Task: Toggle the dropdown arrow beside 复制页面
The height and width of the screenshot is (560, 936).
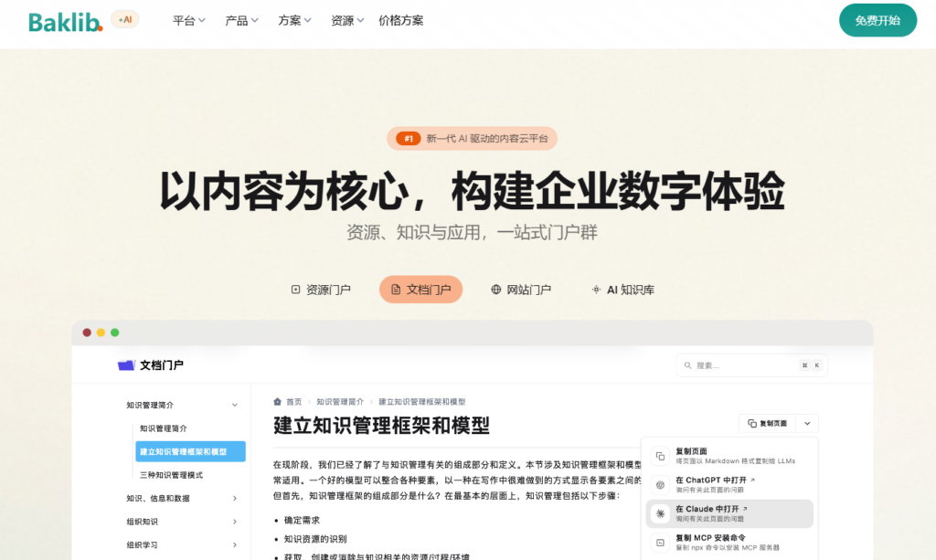Action: tap(807, 424)
